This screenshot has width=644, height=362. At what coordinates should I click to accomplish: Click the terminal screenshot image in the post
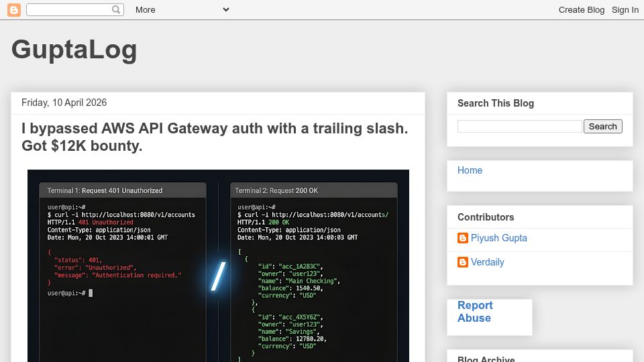(218, 265)
